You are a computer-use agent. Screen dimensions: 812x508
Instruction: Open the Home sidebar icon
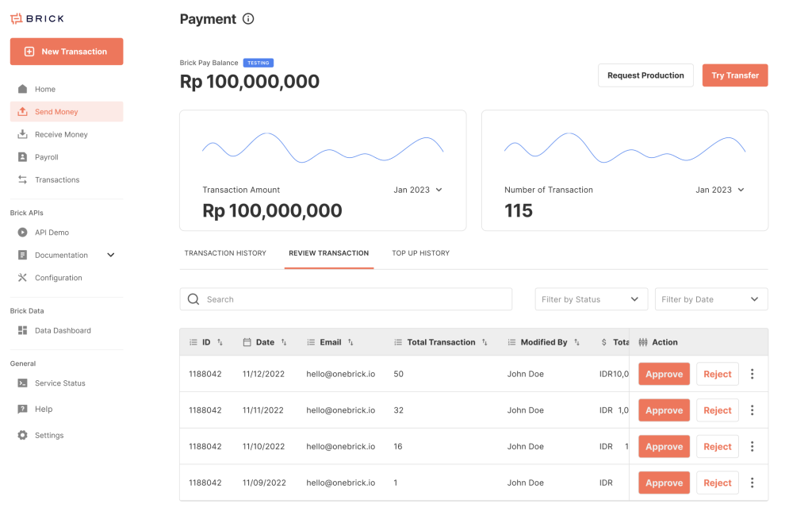click(x=22, y=89)
